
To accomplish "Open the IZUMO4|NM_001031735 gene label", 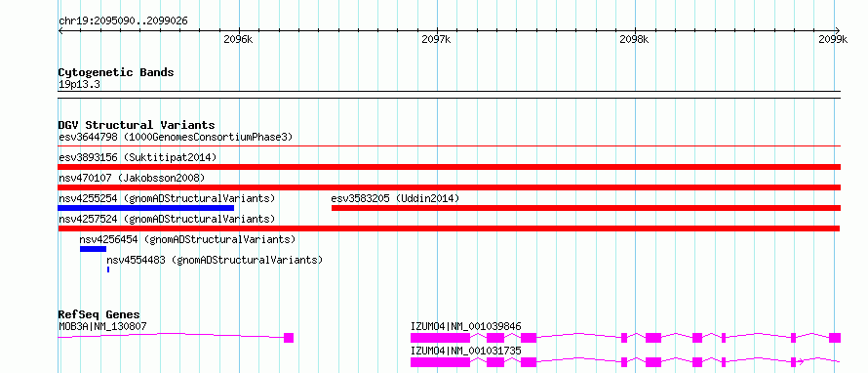I will [x=465, y=351].
